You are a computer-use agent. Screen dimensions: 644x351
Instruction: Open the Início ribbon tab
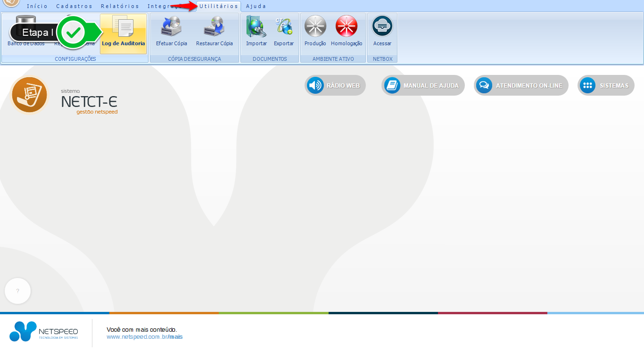click(x=37, y=7)
